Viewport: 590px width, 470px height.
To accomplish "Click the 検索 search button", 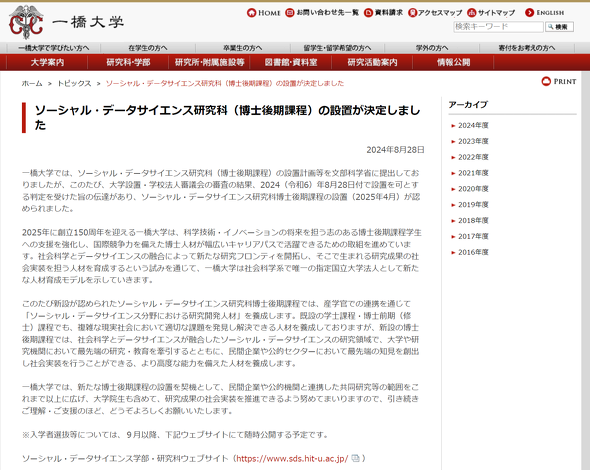I will (559, 27).
